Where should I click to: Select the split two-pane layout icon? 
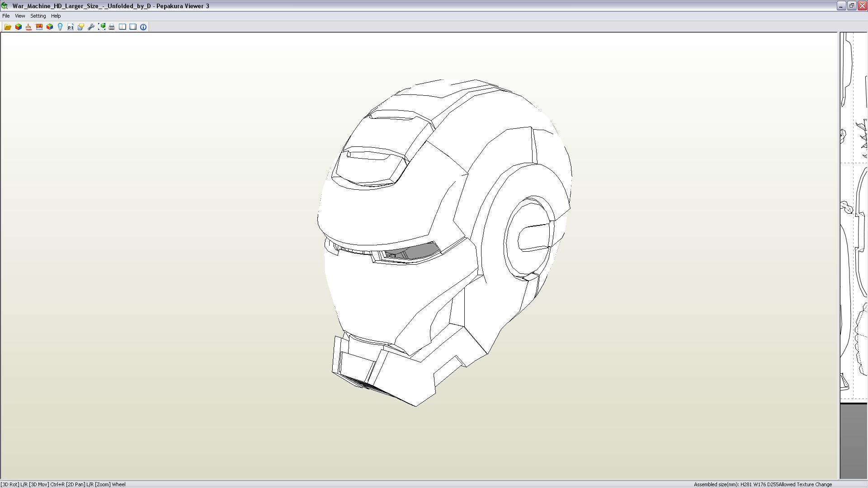point(123,27)
